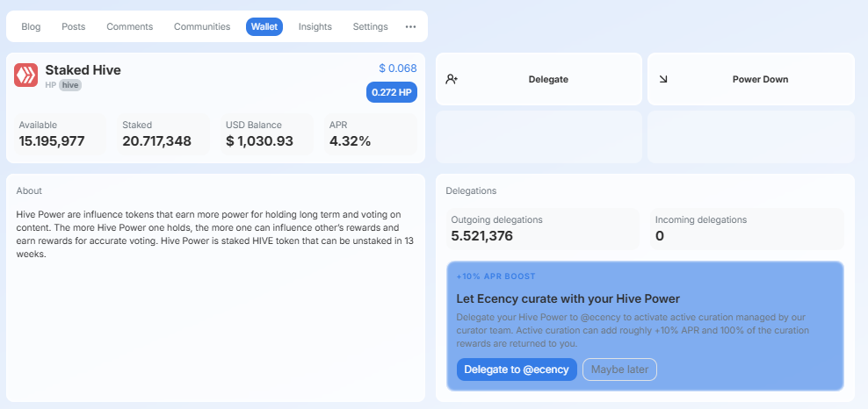This screenshot has height=409, width=868.
Task: Open the Outgoing delegations card
Action: click(542, 228)
